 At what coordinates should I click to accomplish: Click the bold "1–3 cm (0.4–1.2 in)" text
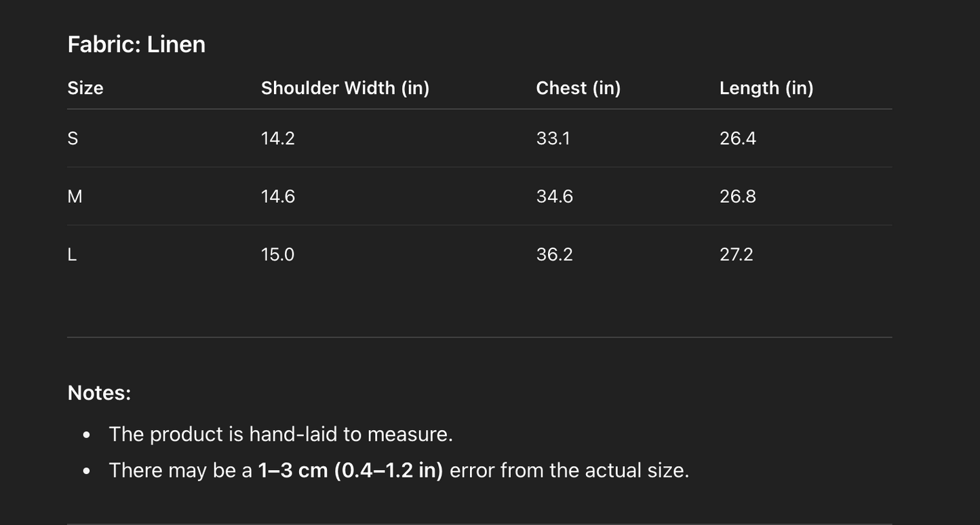point(350,471)
